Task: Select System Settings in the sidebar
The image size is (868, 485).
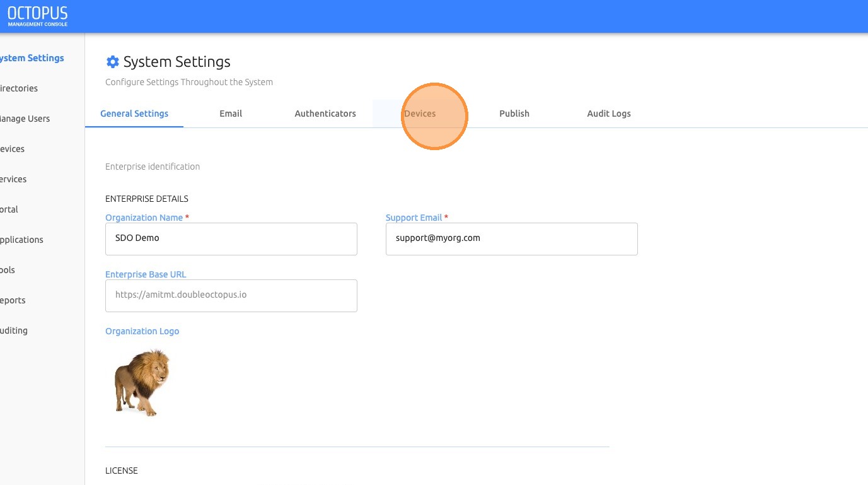Action: click(32, 58)
